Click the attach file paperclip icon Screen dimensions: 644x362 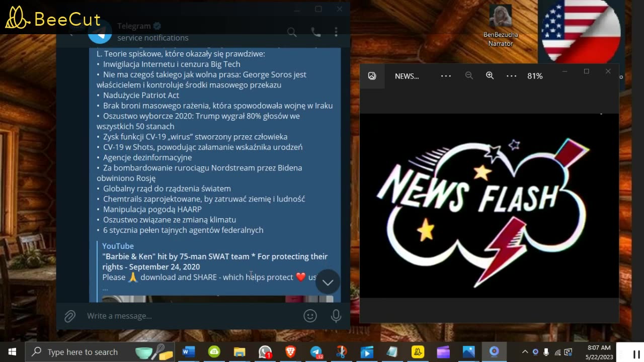point(70,316)
